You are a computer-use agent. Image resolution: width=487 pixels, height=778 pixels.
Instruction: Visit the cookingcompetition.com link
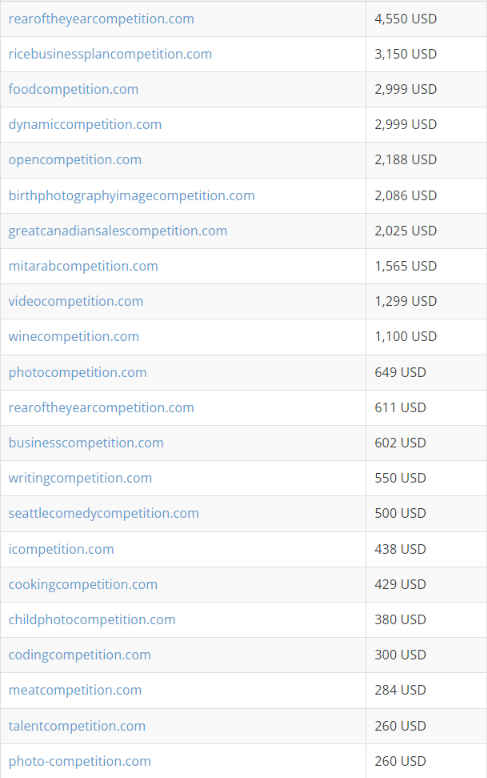(x=83, y=584)
